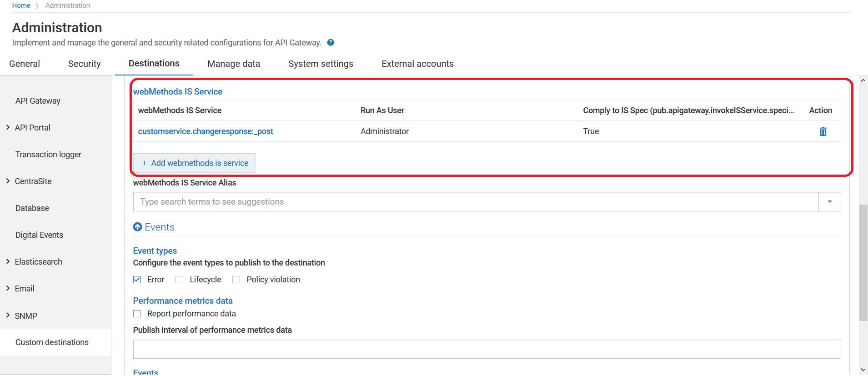Click the Events section heading text
The height and width of the screenshot is (376, 868).
[160, 227]
